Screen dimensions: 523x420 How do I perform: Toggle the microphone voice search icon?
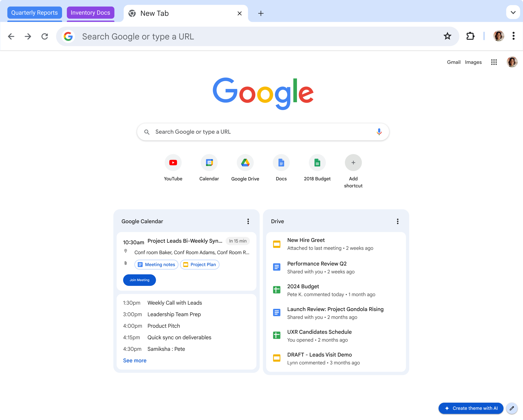point(379,132)
